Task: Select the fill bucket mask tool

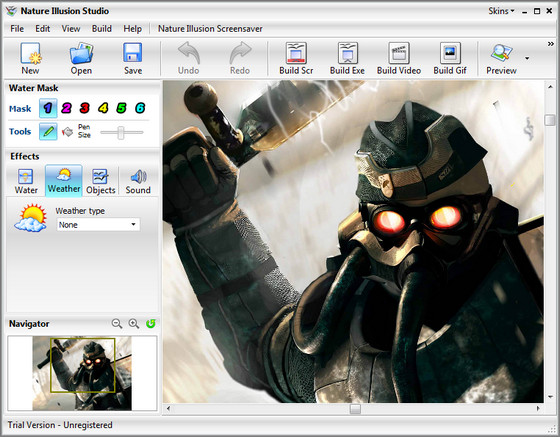Action: (67, 132)
